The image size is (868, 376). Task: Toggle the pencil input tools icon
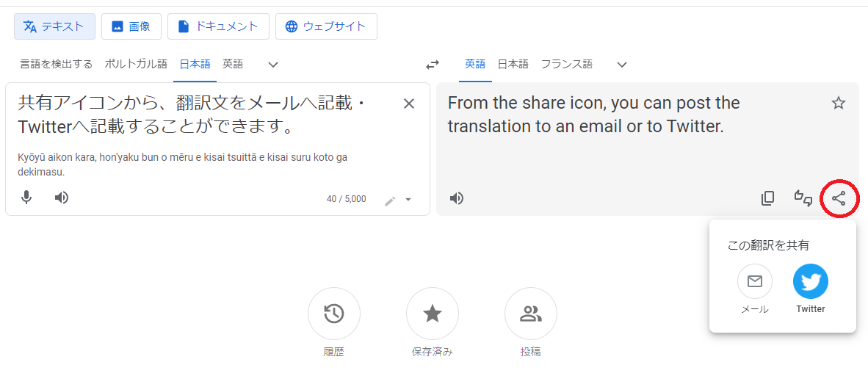(x=390, y=200)
